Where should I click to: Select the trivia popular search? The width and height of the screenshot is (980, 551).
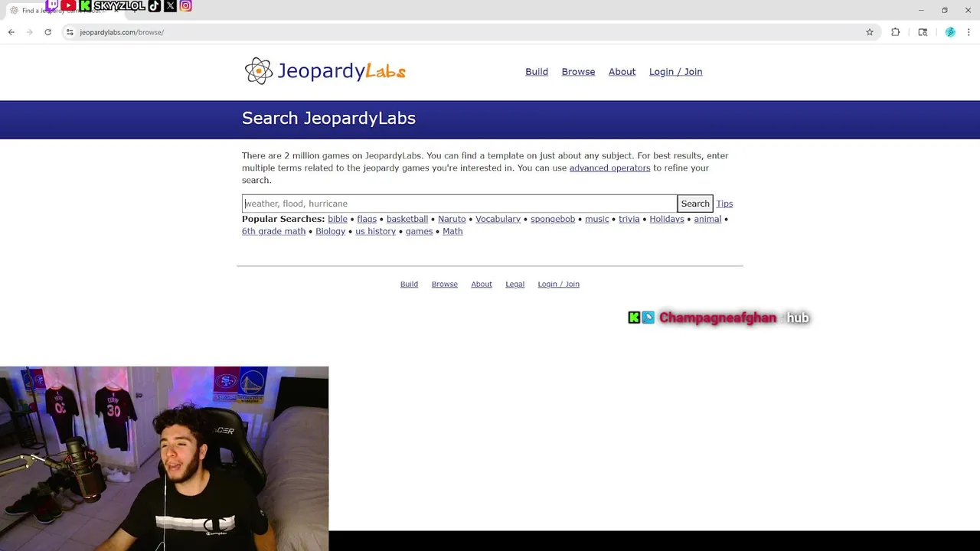point(629,219)
